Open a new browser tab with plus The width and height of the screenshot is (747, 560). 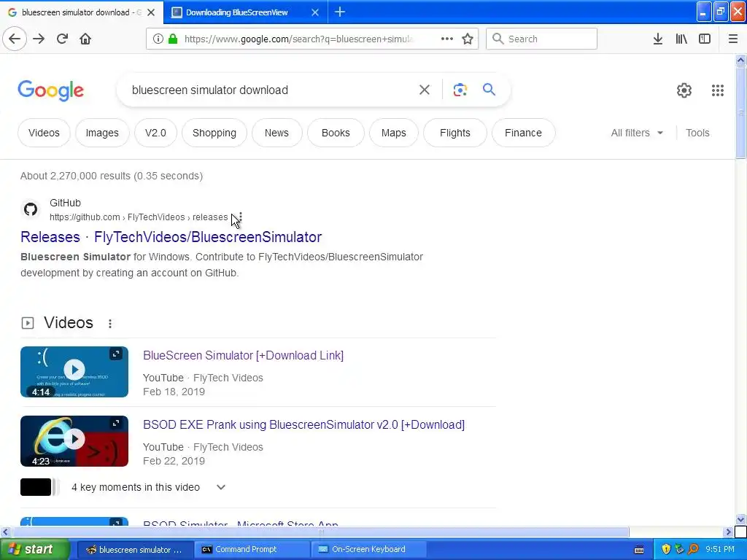tap(340, 12)
